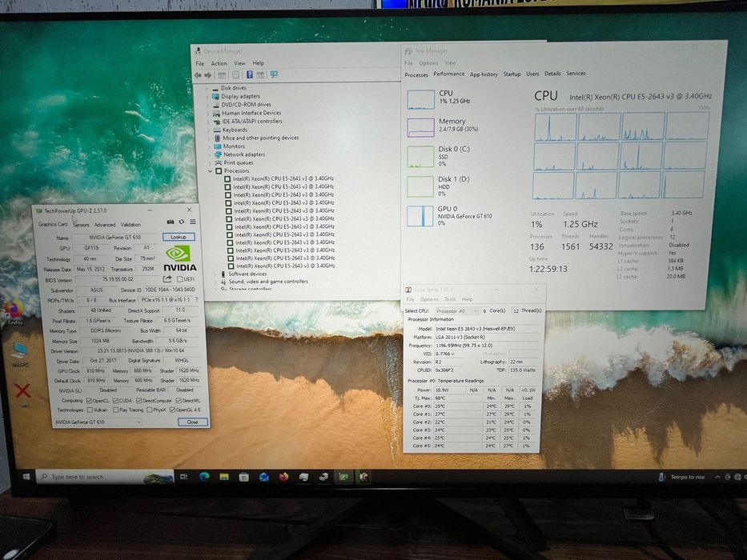747x560 pixels.
Task: Click the Task View icon on taskbar
Action: coord(183,477)
